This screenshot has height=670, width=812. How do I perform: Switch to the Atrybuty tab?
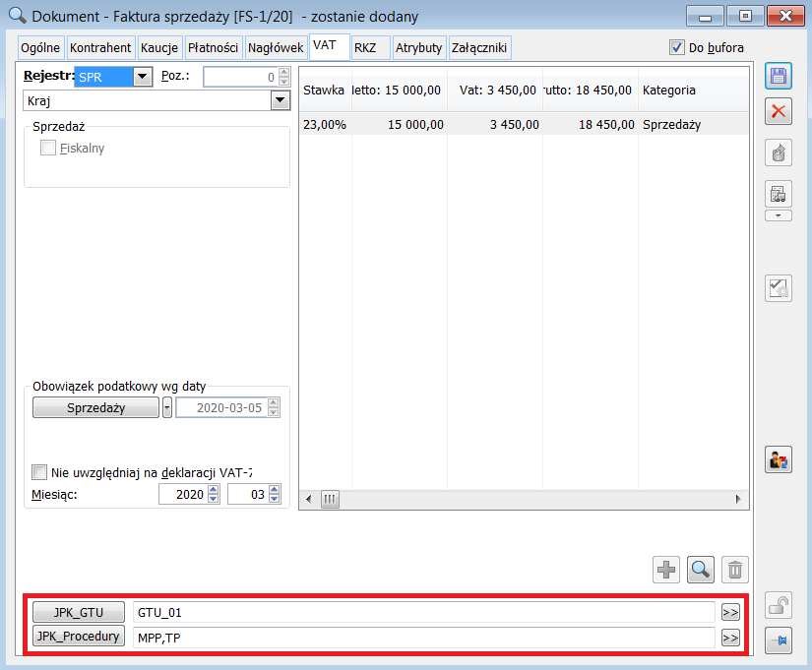click(419, 47)
